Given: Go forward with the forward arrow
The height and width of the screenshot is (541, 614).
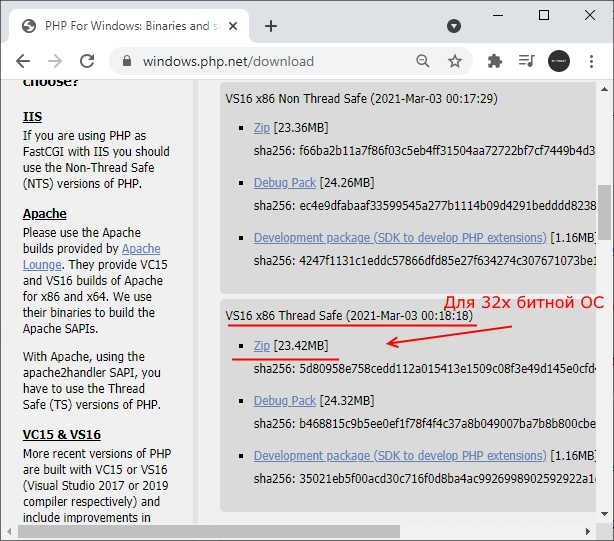Looking at the screenshot, I should point(55,61).
